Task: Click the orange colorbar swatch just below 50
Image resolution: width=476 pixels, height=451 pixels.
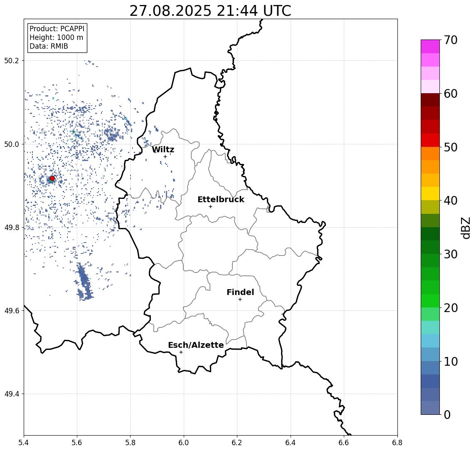Action: (430, 154)
